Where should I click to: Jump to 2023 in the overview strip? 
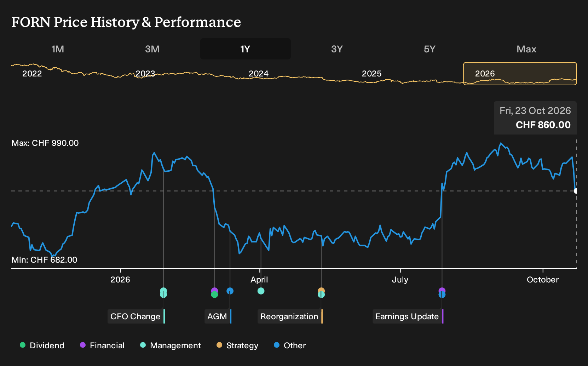click(145, 74)
